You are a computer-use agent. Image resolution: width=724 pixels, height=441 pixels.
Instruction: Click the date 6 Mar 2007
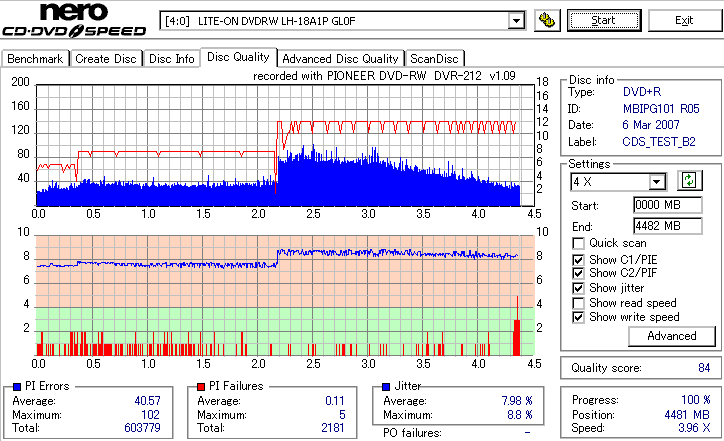pyautogui.click(x=651, y=125)
